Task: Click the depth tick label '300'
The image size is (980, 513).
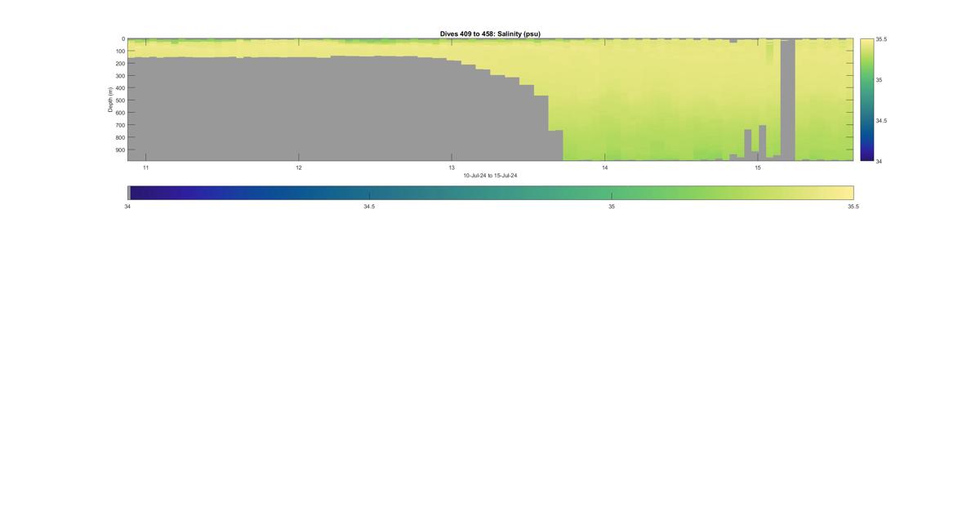Action: pos(120,76)
